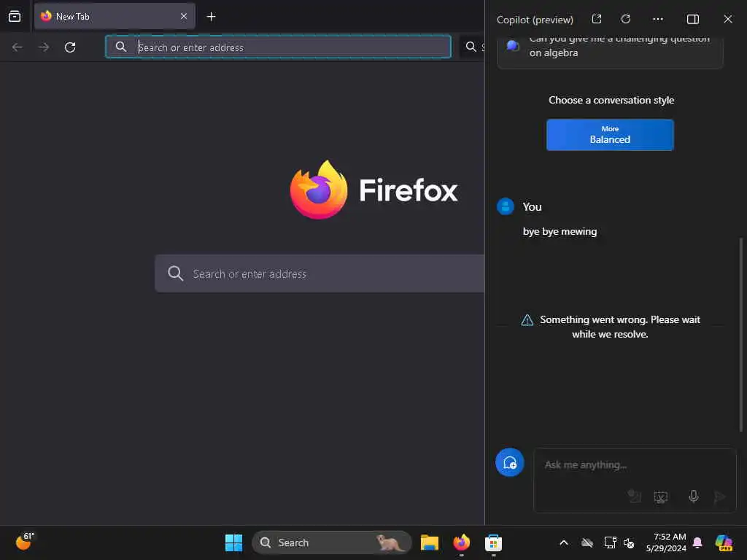This screenshot has height=560, width=747.
Task: Open the weather widget showing 61°
Action: pos(25,542)
